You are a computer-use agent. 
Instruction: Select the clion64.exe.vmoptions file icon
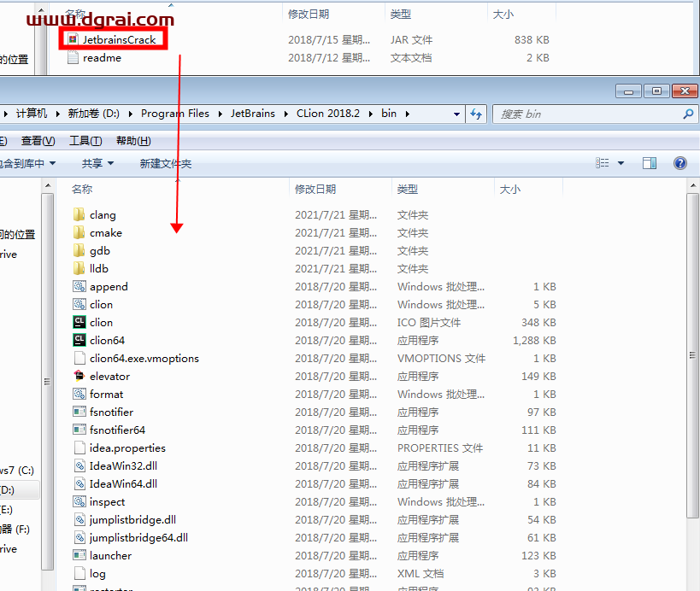79,358
